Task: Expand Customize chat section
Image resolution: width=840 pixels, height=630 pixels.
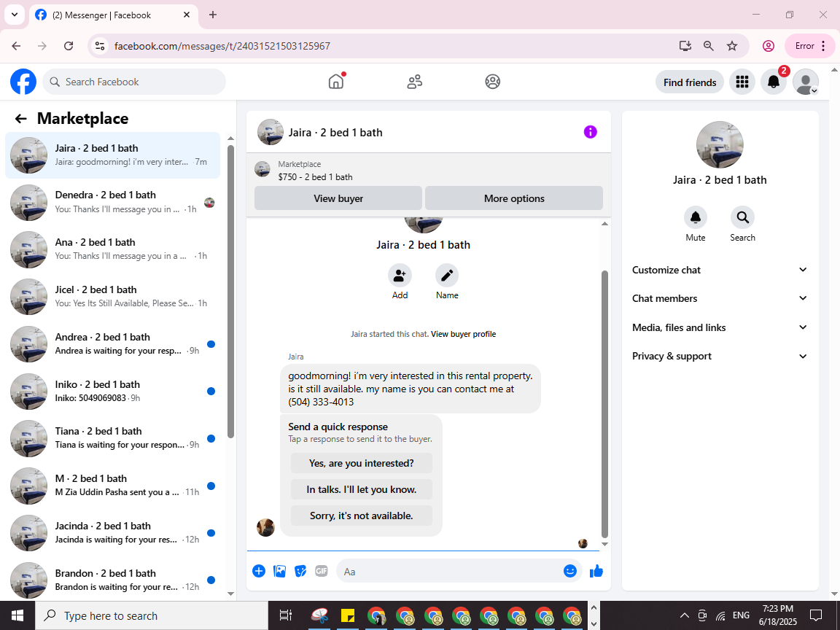Action: [720, 270]
